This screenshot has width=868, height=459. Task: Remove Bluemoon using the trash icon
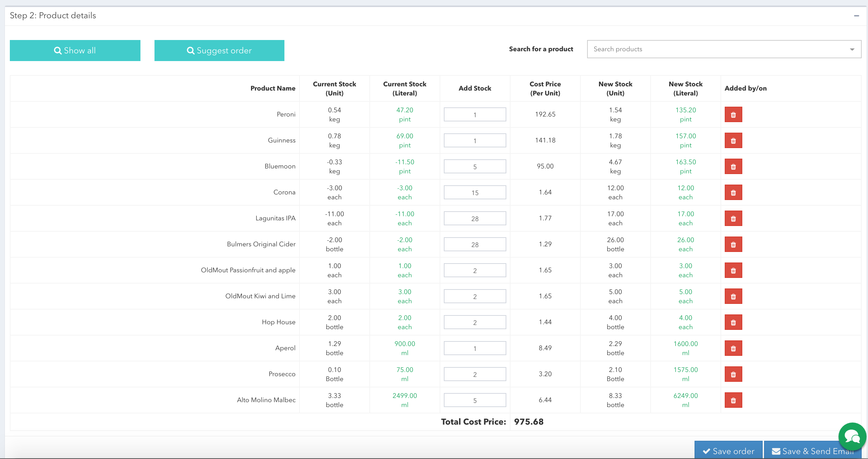pyautogui.click(x=733, y=167)
